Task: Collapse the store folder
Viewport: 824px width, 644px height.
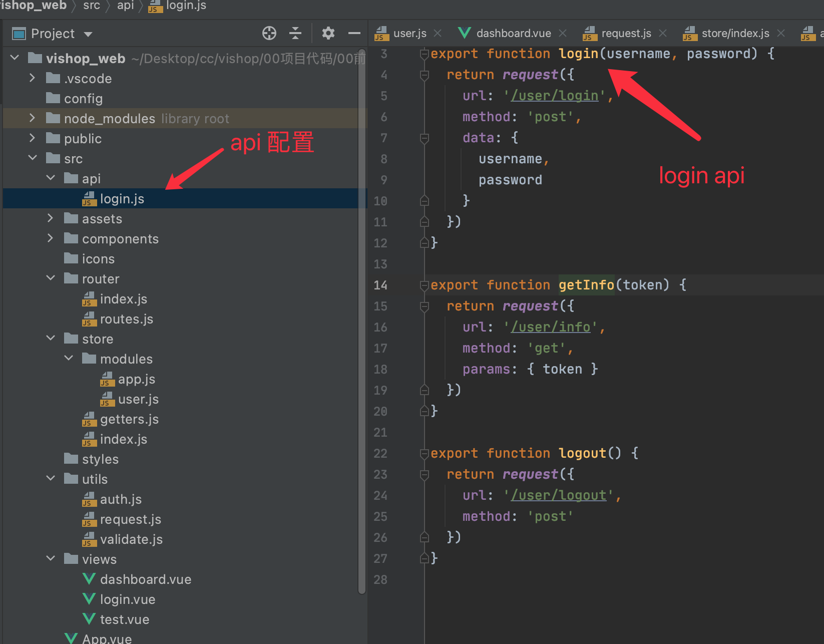Action: click(51, 339)
